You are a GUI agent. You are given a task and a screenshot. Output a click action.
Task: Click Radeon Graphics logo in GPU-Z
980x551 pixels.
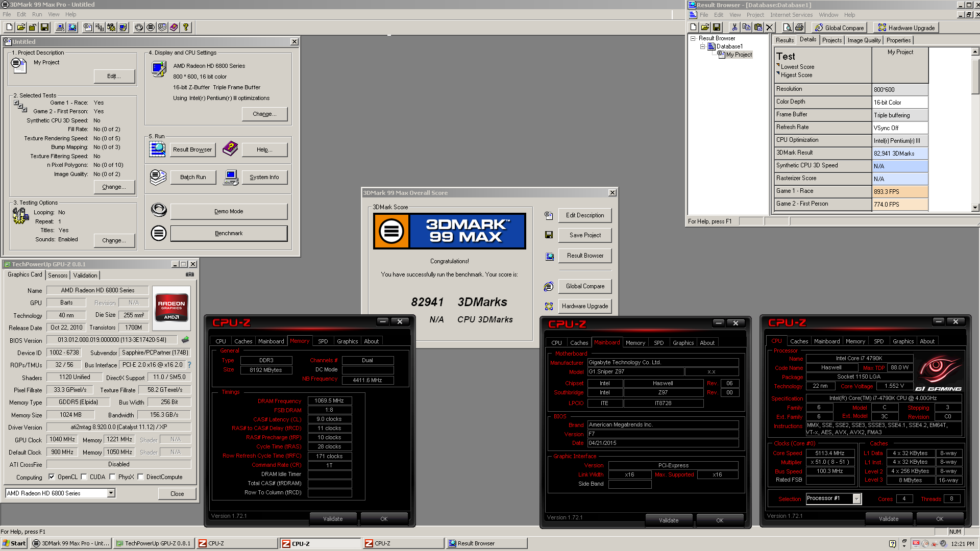(x=171, y=308)
